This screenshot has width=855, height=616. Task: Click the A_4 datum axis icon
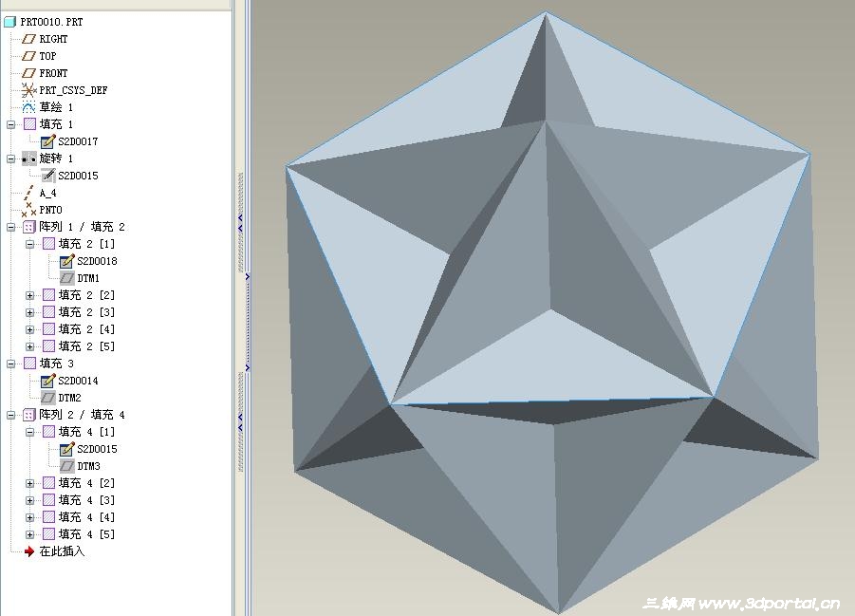[28, 193]
